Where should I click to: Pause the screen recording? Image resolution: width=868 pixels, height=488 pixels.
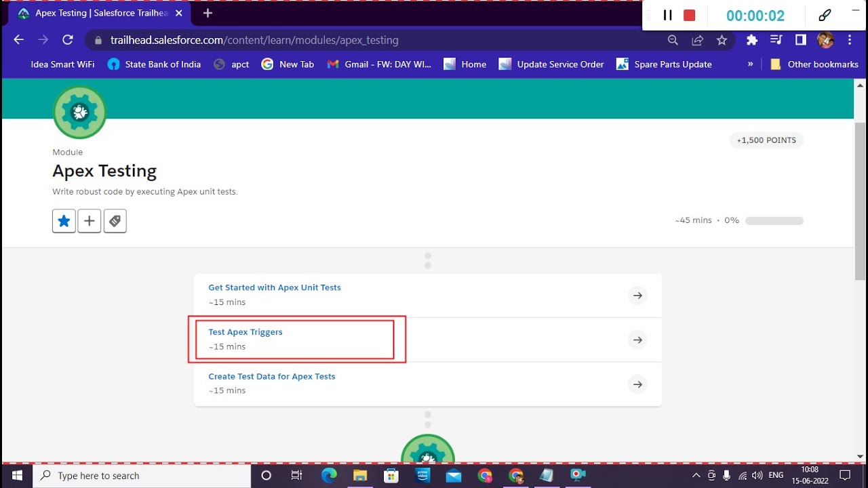click(x=667, y=16)
